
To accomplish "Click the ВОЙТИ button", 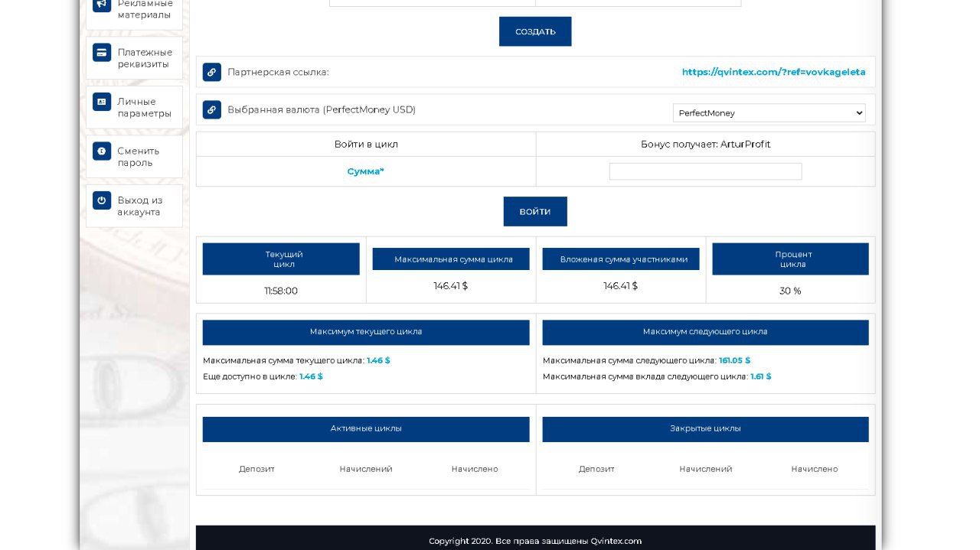I will coord(535,211).
